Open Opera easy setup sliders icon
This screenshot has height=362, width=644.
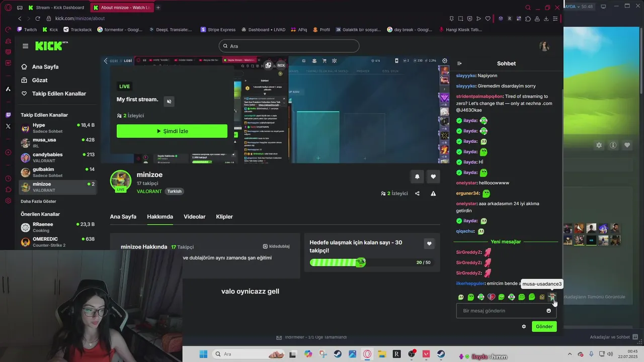point(555,19)
